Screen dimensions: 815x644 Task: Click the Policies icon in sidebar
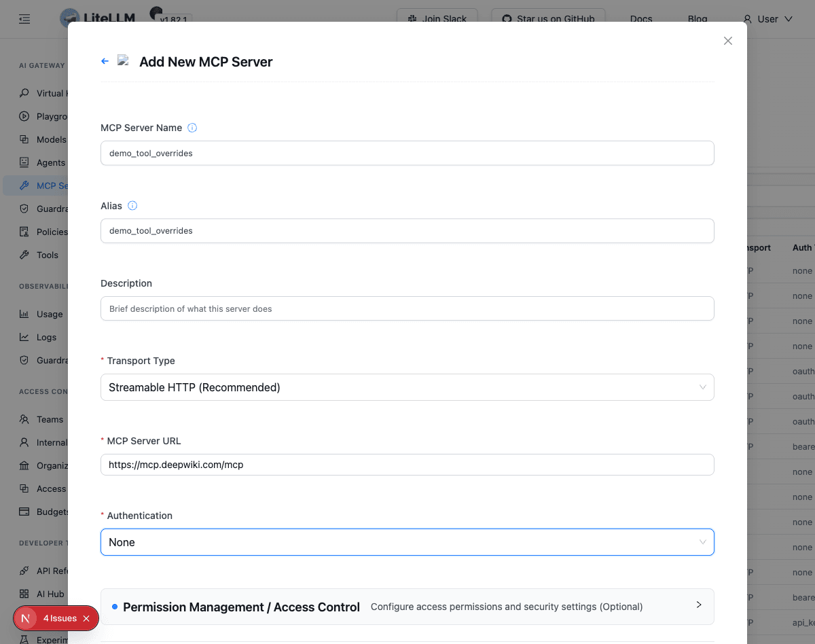click(24, 232)
